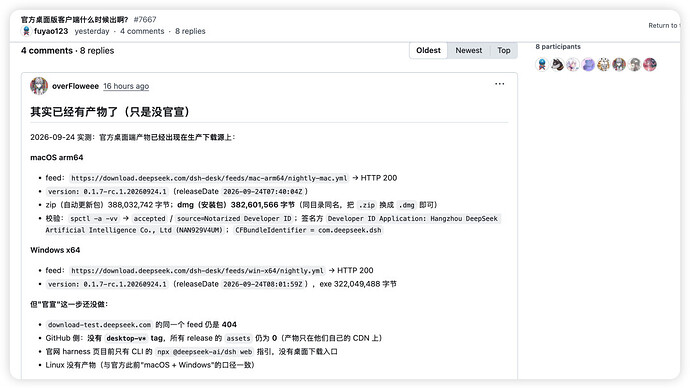The width and height of the screenshot is (690, 388).
Task: Open overFloweee profile link
Action: pos(75,86)
